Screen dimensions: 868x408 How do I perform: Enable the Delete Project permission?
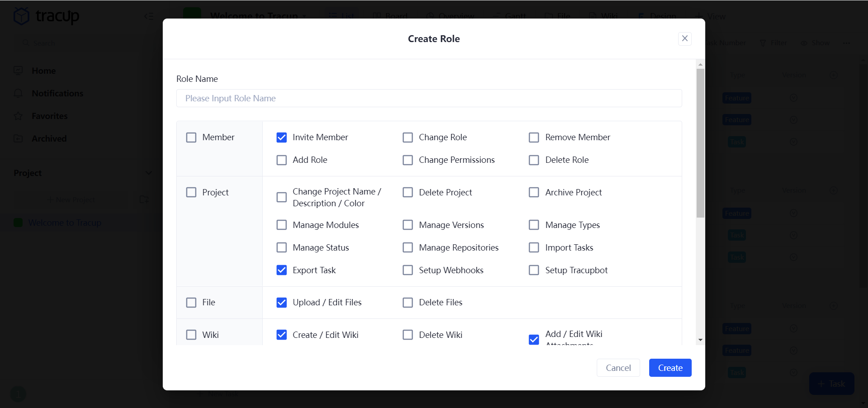(x=407, y=192)
